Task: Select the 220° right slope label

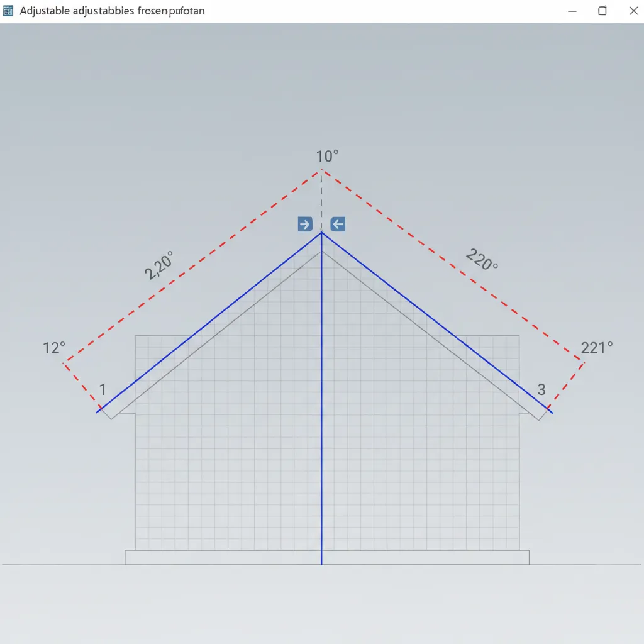Action: (480, 260)
